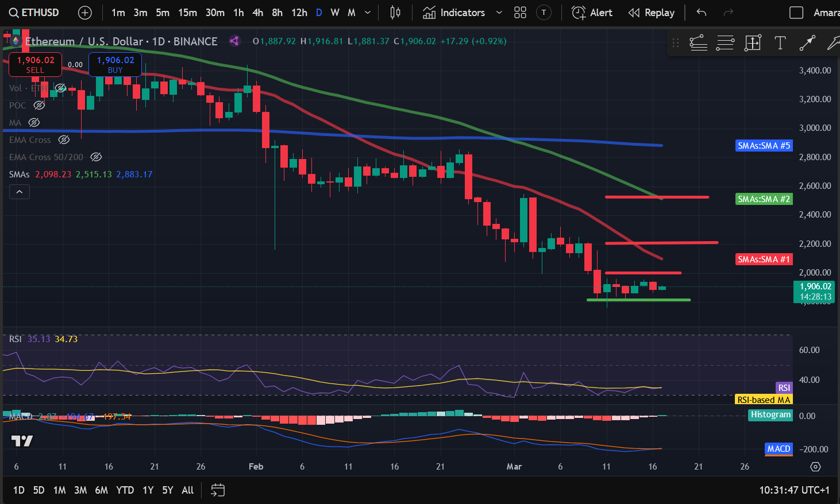Select the Fib retracement drawing tool
The width and height of the screenshot is (840, 504).
pos(698,42)
